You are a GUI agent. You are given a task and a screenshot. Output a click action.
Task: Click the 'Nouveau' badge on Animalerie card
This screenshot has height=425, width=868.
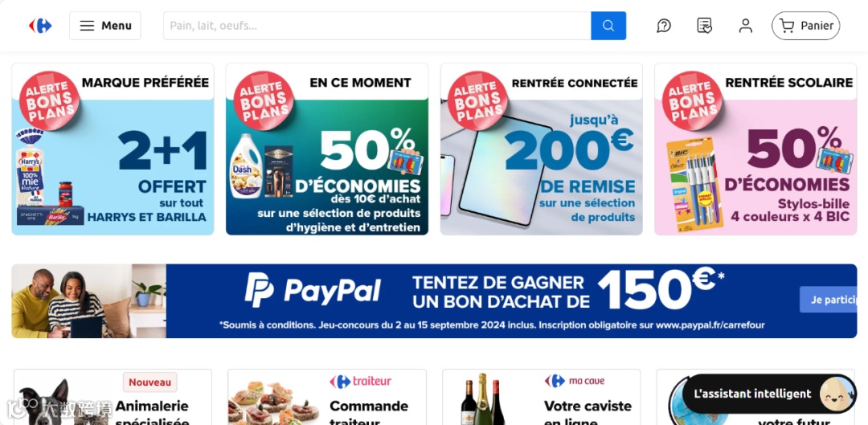point(150,382)
